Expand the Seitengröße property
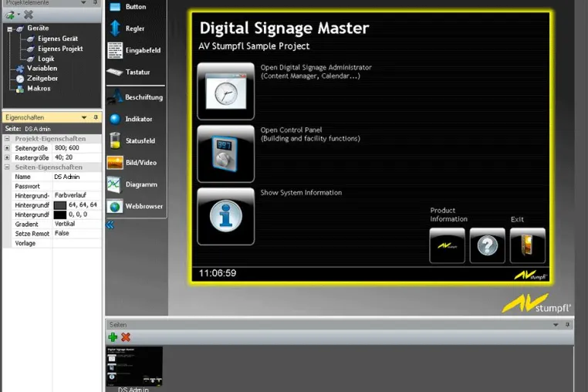This screenshot has width=588, height=392. [x=7, y=148]
